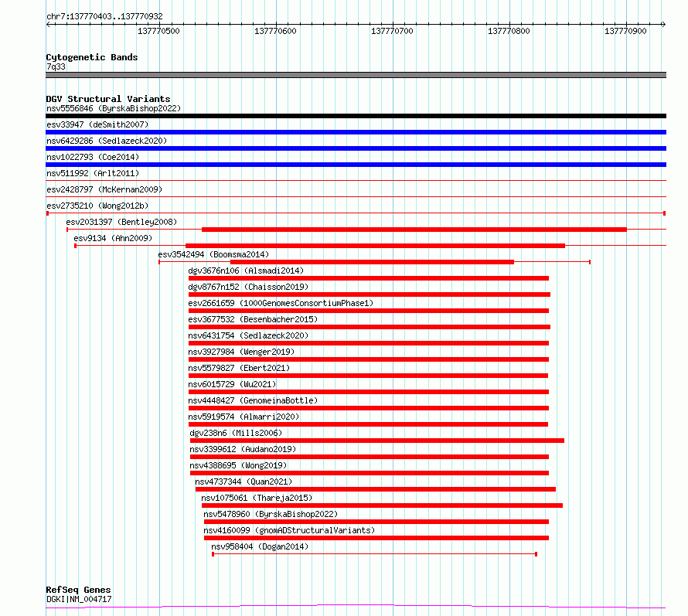Click nsv4448427 (GenomeinaBottle) label
This screenshot has width=688, height=616.
(253, 400)
